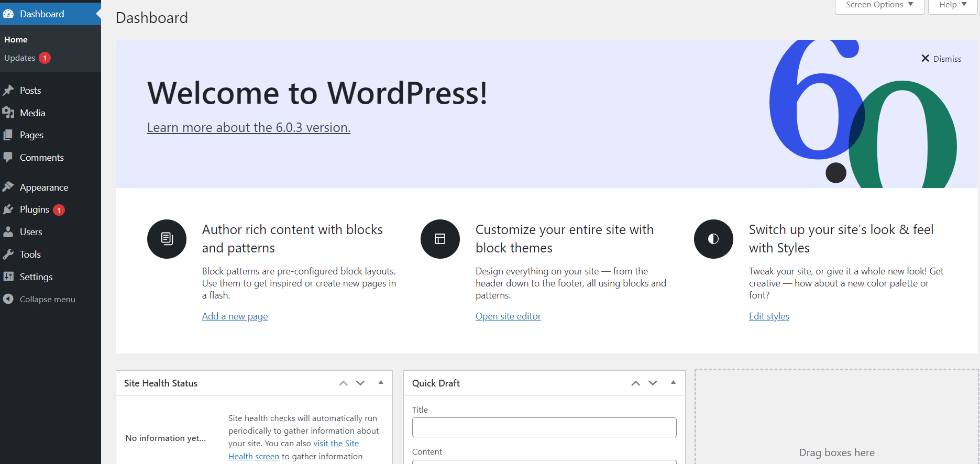Click the Plugins plug icon
980x464 pixels.
pyautogui.click(x=8, y=209)
